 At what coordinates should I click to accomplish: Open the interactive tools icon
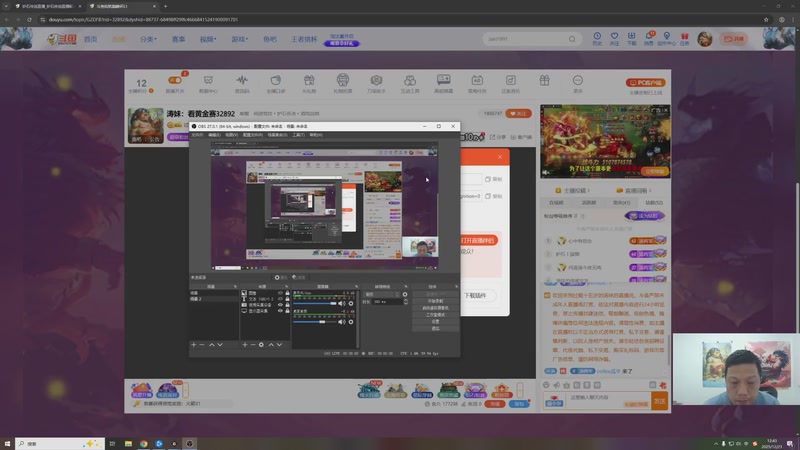[x=410, y=80]
